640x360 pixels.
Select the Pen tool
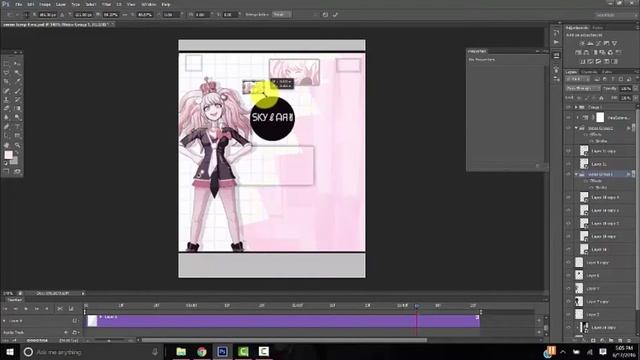point(7,127)
